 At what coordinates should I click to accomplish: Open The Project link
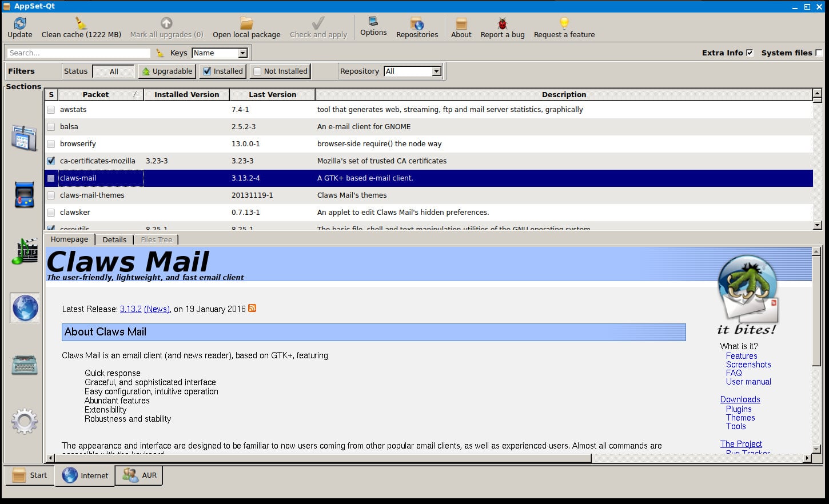coord(741,444)
